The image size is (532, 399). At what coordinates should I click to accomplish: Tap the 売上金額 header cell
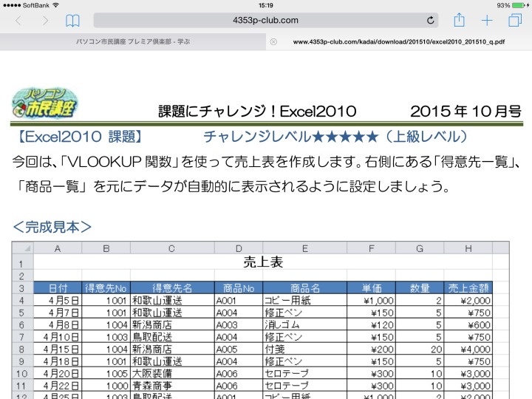click(x=467, y=288)
